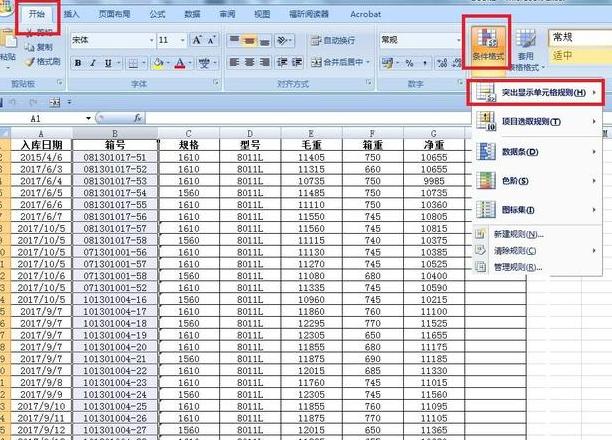Open the Name Box dropdown arrow

pyautogui.click(x=88, y=118)
